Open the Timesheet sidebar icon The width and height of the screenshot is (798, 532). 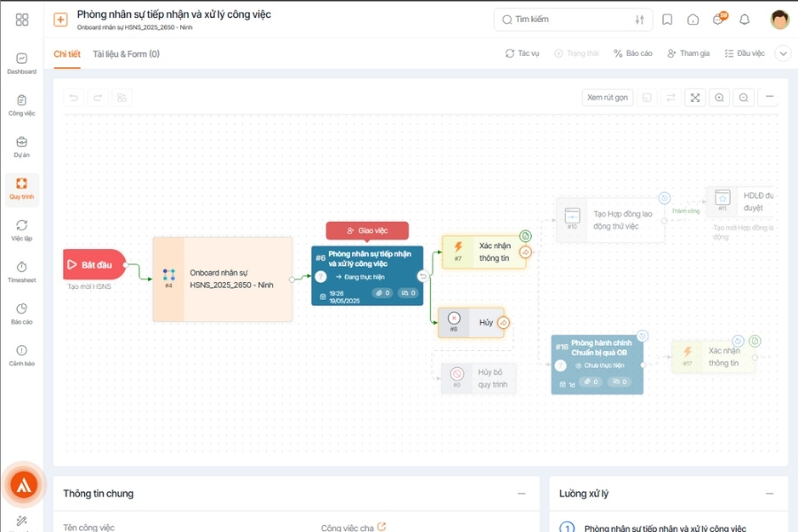tap(21, 272)
